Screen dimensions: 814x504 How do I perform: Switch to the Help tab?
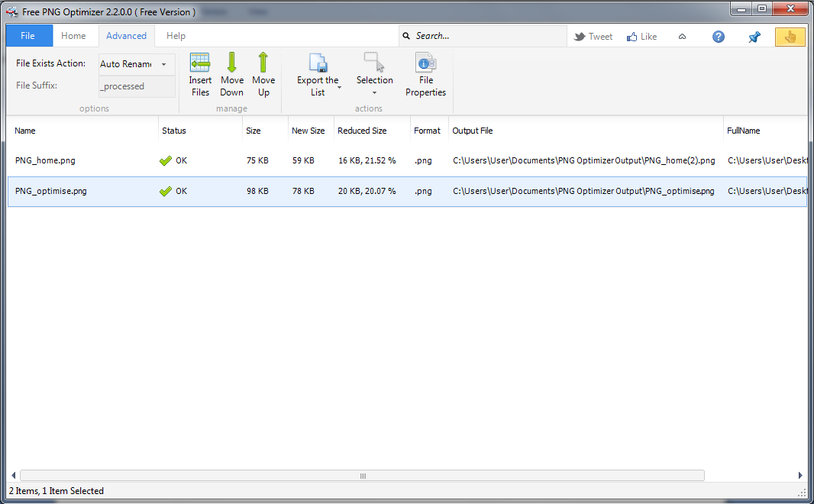pos(176,36)
